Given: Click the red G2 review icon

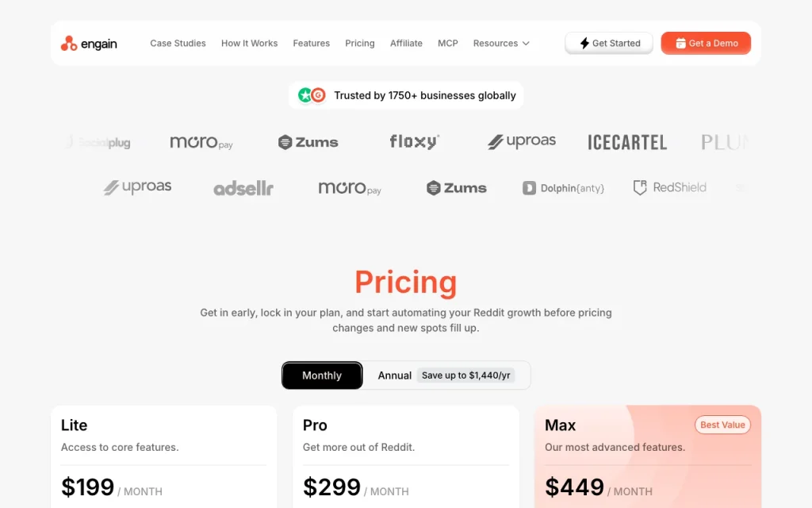Looking at the screenshot, I should (319, 95).
